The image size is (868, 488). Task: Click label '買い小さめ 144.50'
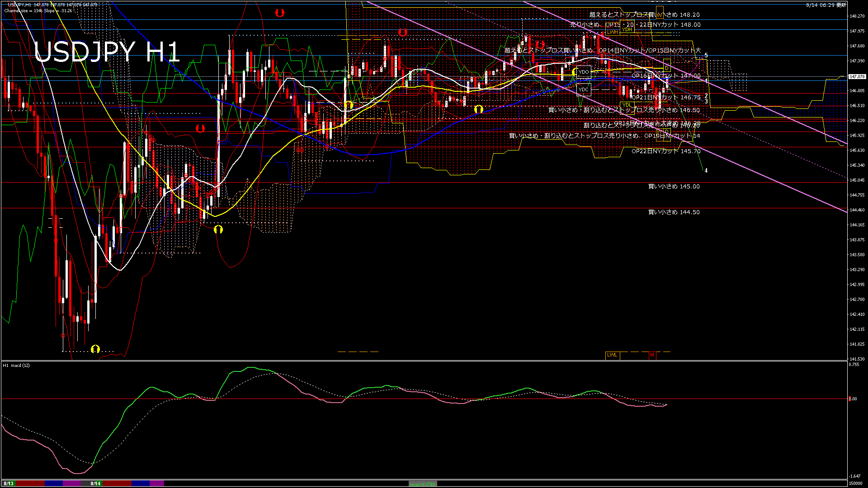click(x=674, y=212)
